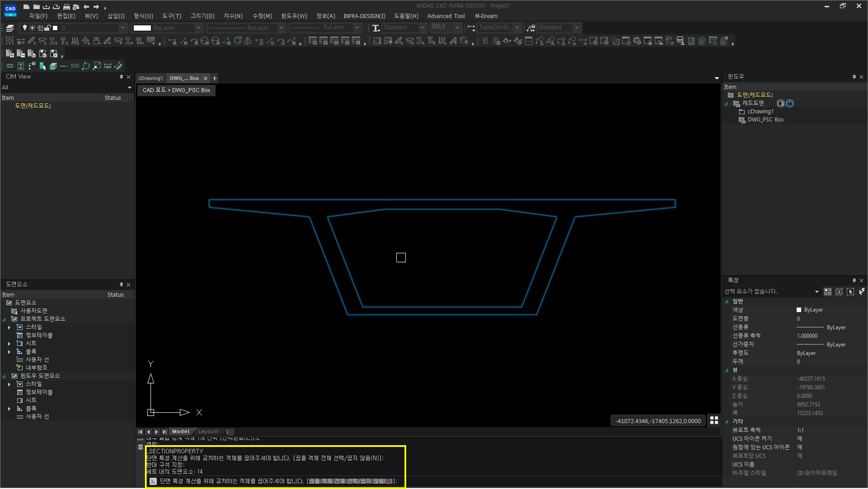Click the PDF export settings icon
This screenshot has height=489, width=868.
pyautogui.click(x=670, y=41)
